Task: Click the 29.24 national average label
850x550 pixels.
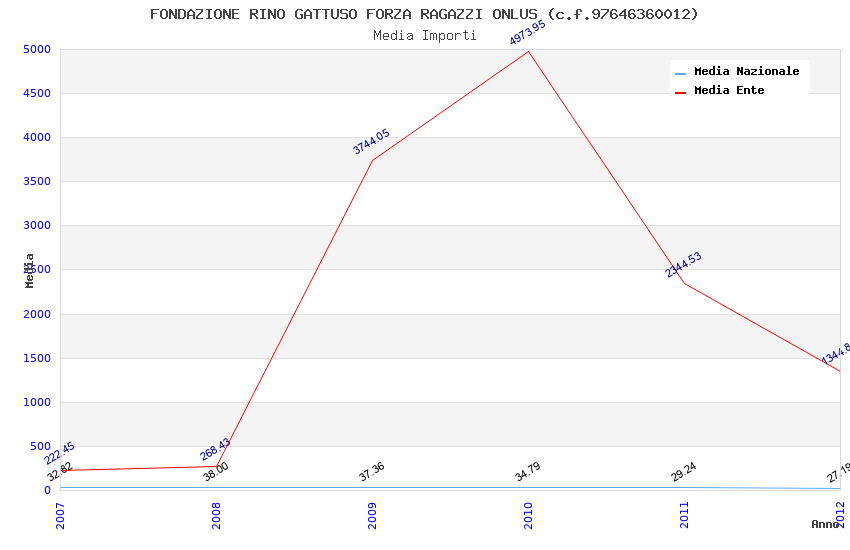Action: pos(684,472)
